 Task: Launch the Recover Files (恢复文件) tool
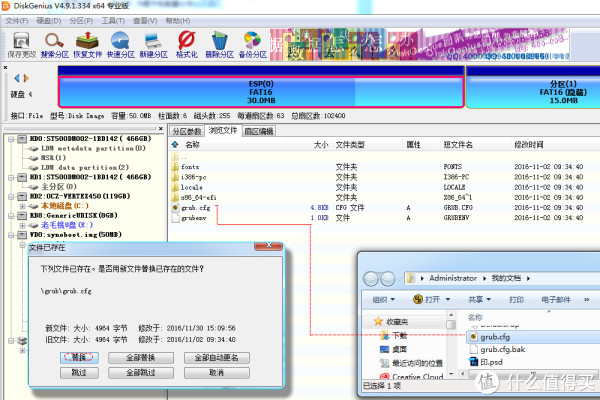[x=88, y=45]
